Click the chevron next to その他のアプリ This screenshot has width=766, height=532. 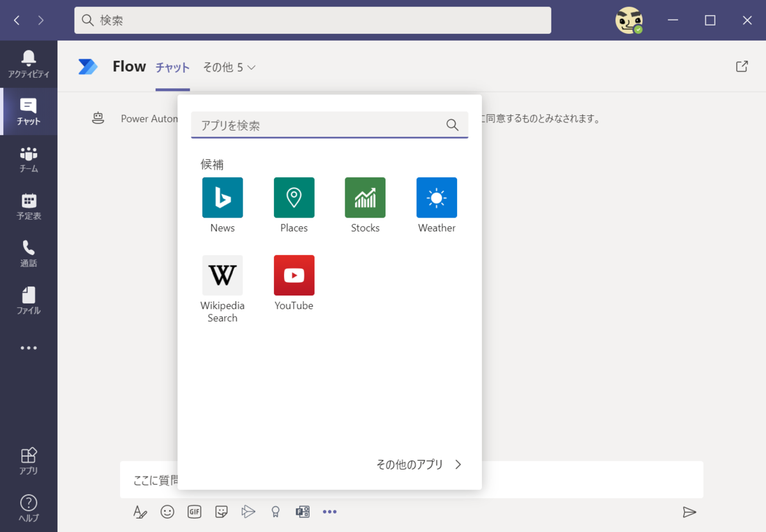click(458, 464)
